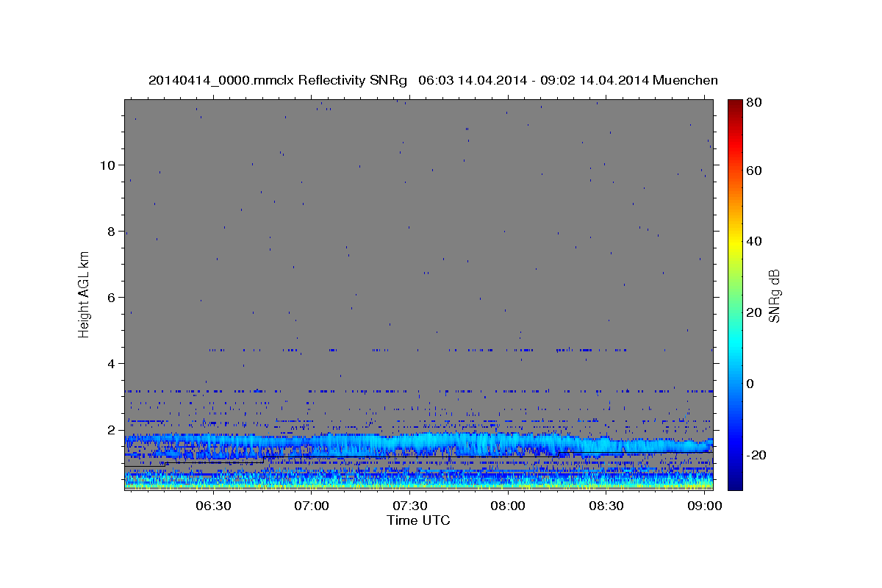Click the 'Time UTC' x-axis label
The width and height of the screenshot is (882, 588).
click(x=418, y=520)
